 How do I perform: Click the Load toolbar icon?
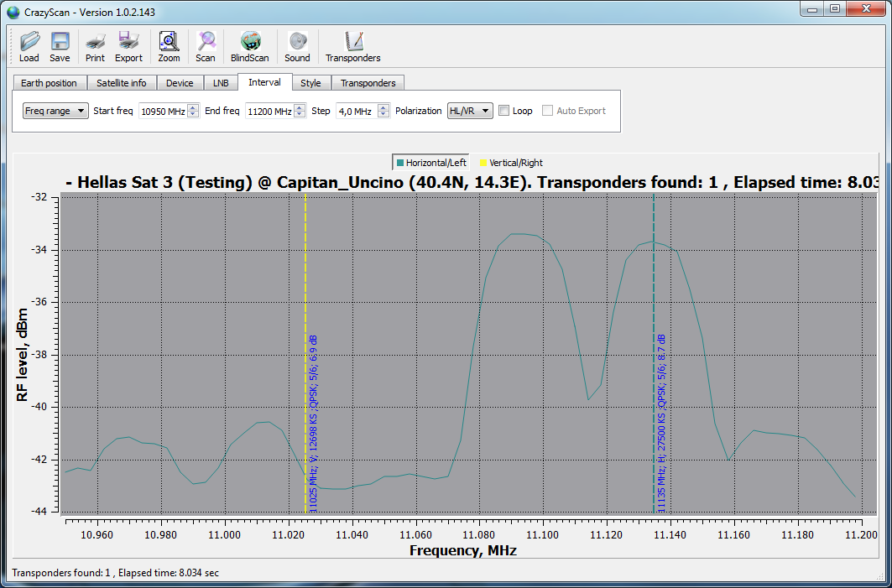pos(29,47)
